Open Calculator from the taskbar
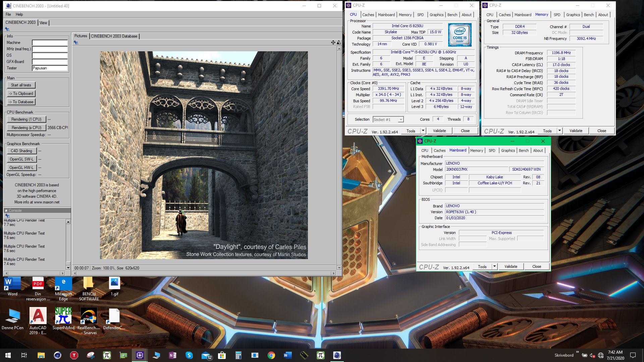The image size is (644, 362). pyautogui.click(x=238, y=355)
